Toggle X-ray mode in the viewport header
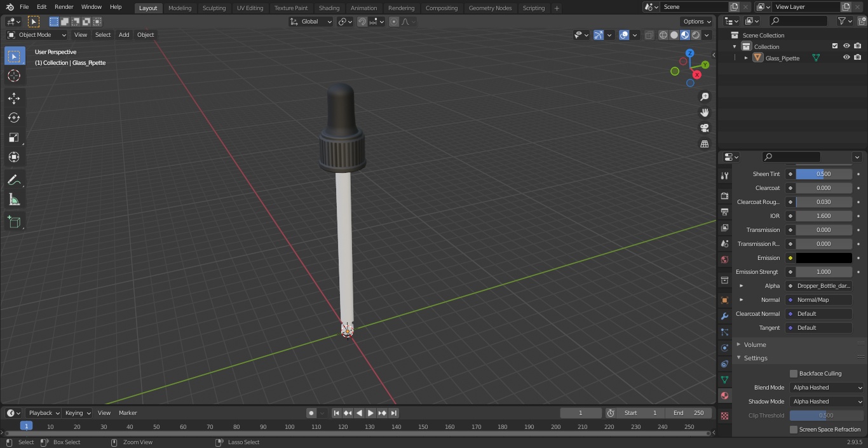Image resolution: width=868 pixels, height=448 pixels. click(x=649, y=35)
